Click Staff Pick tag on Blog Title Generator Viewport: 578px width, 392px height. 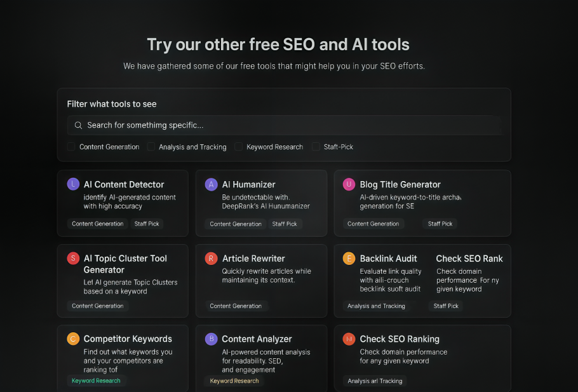(440, 224)
